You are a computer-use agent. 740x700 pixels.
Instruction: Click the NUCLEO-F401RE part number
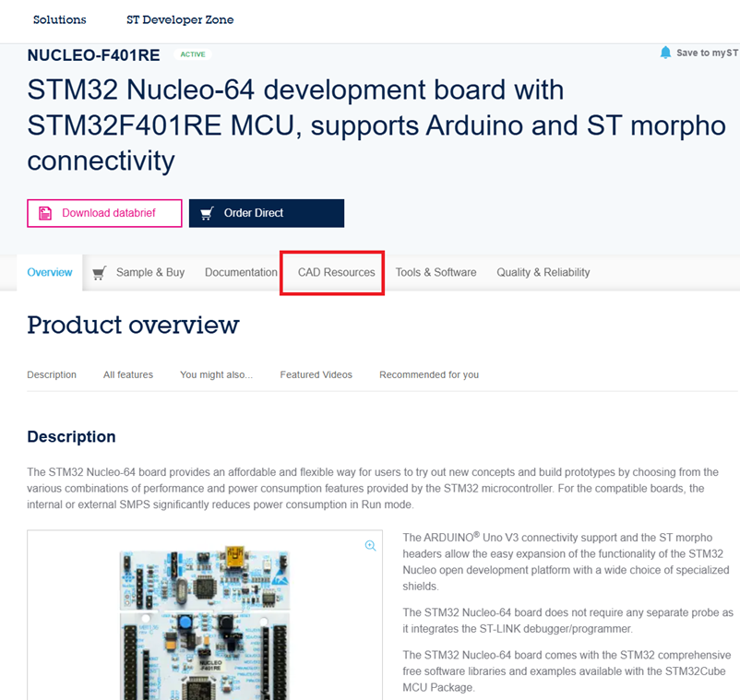pyautogui.click(x=93, y=55)
